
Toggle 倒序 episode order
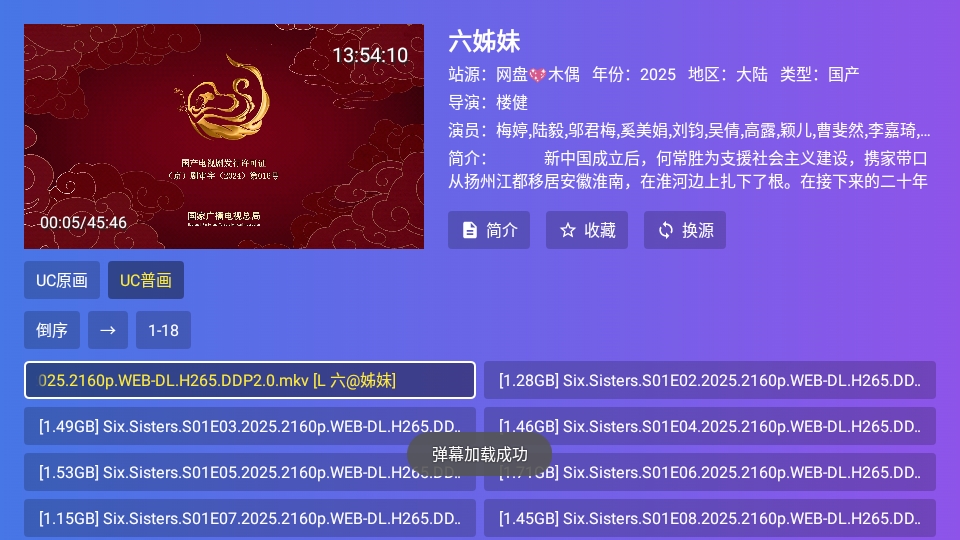(51, 330)
